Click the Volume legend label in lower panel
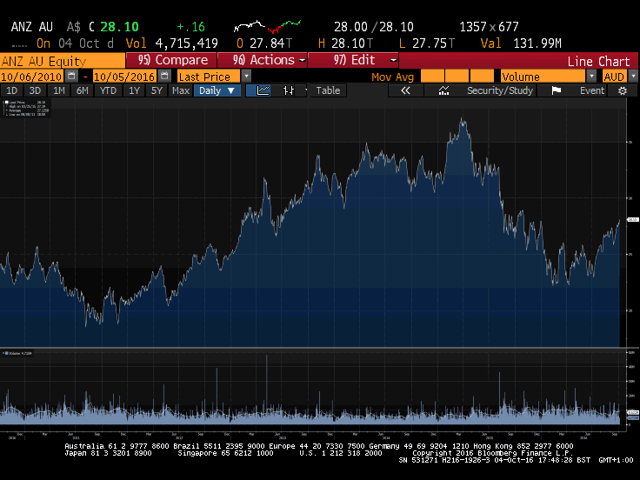This screenshot has width=640, height=480. (17, 353)
